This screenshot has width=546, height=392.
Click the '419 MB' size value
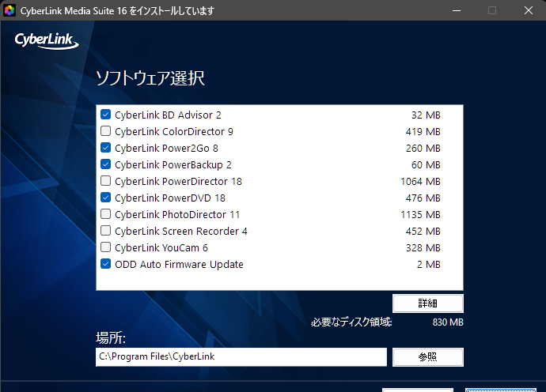(423, 132)
